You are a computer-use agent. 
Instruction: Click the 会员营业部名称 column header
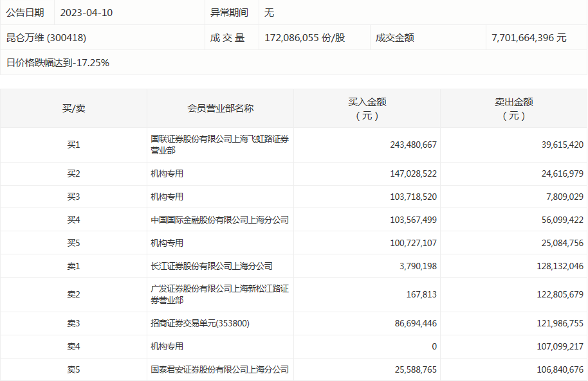(x=220, y=108)
